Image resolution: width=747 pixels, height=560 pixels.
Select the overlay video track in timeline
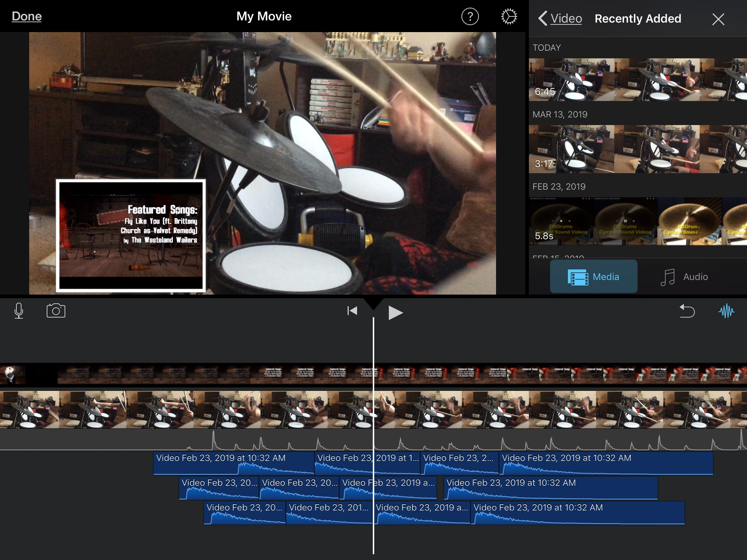tap(219, 374)
